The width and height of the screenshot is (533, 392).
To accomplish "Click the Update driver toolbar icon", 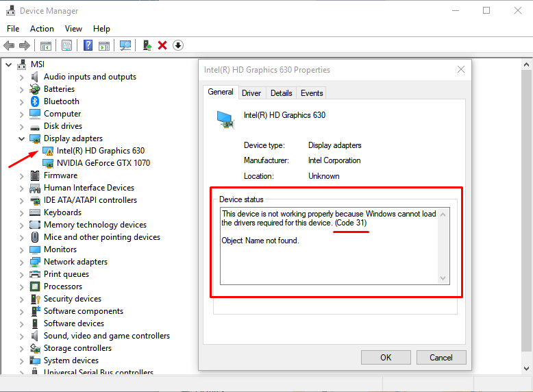I will tap(147, 45).
